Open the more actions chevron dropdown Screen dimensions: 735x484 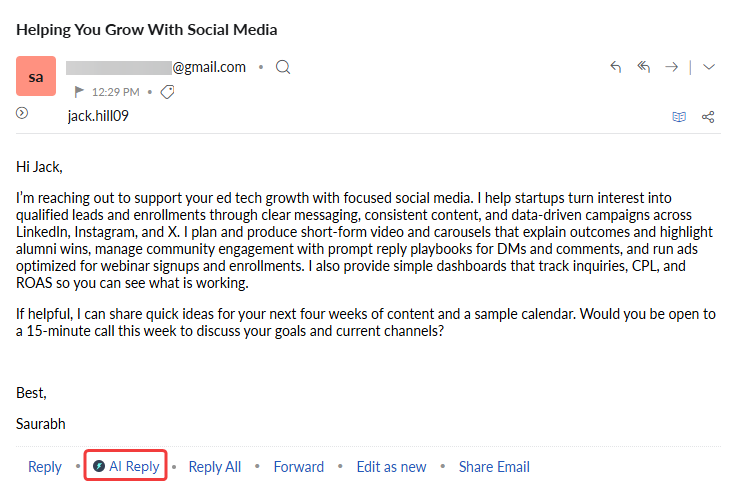click(x=709, y=68)
